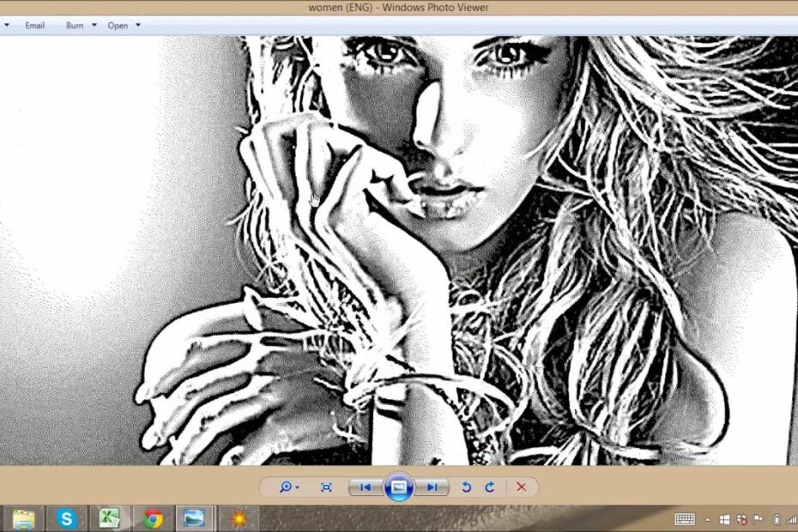Expand the Burn dropdown arrow
Viewport: 798px width, 532px height.
(x=94, y=25)
